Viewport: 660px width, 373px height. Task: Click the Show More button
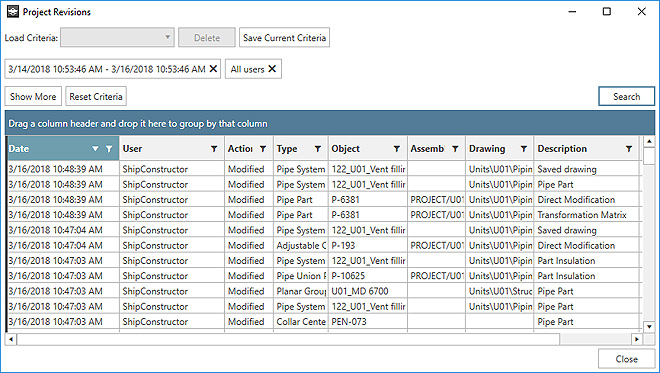click(x=33, y=96)
